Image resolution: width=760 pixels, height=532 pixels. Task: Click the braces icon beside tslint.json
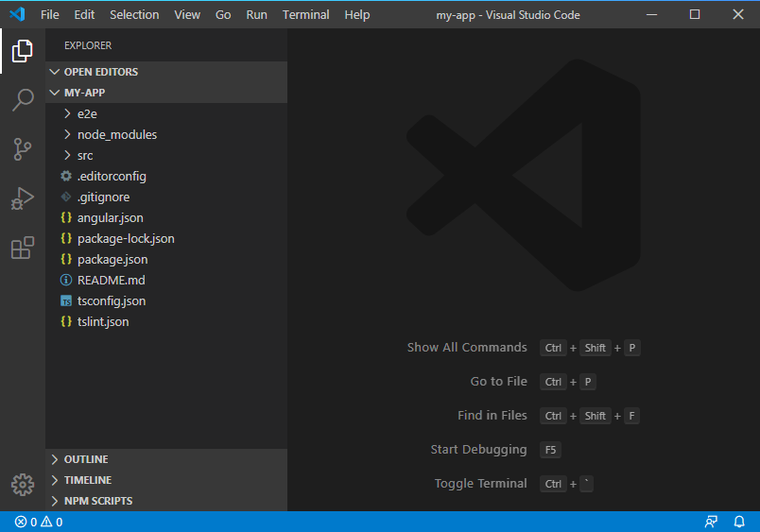click(x=66, y=321)
